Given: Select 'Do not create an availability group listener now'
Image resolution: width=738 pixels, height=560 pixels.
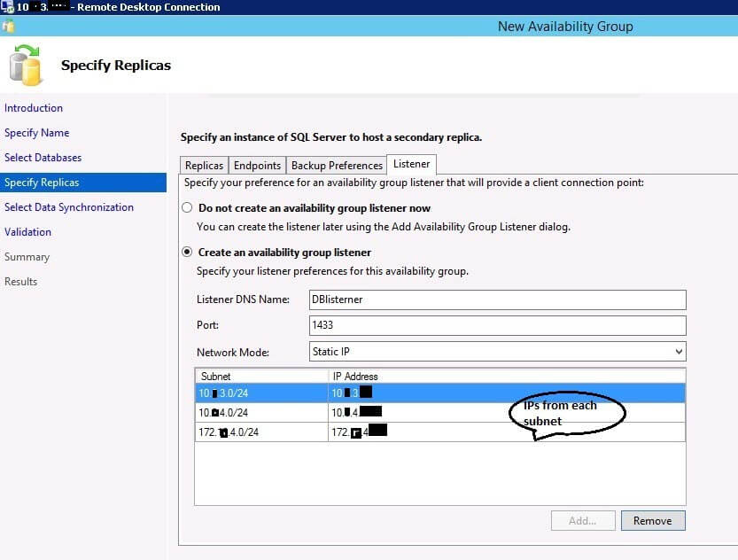Looking at the screenshot, I should (x=187, y=208).
